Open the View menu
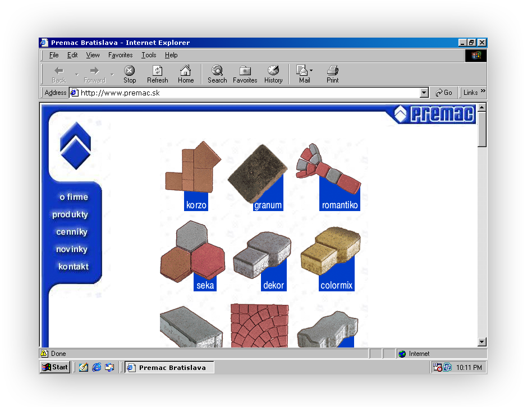 [93, 55]
